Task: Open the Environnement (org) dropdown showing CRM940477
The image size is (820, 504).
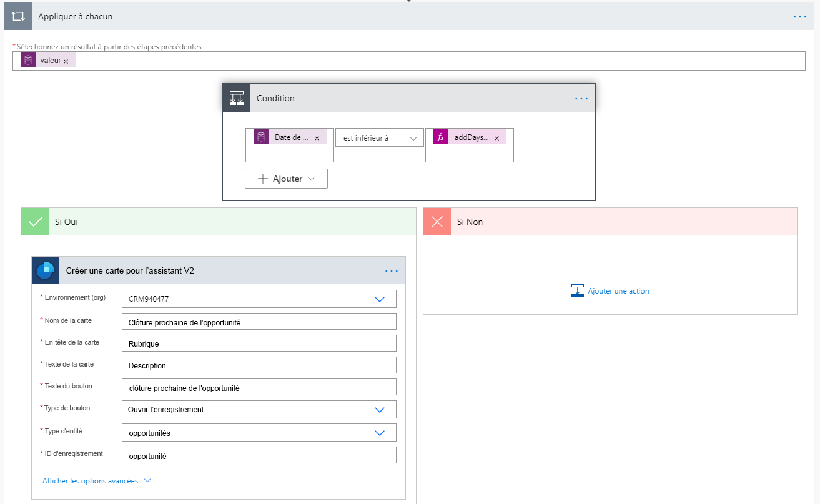Action: click(x=379, y=299)
